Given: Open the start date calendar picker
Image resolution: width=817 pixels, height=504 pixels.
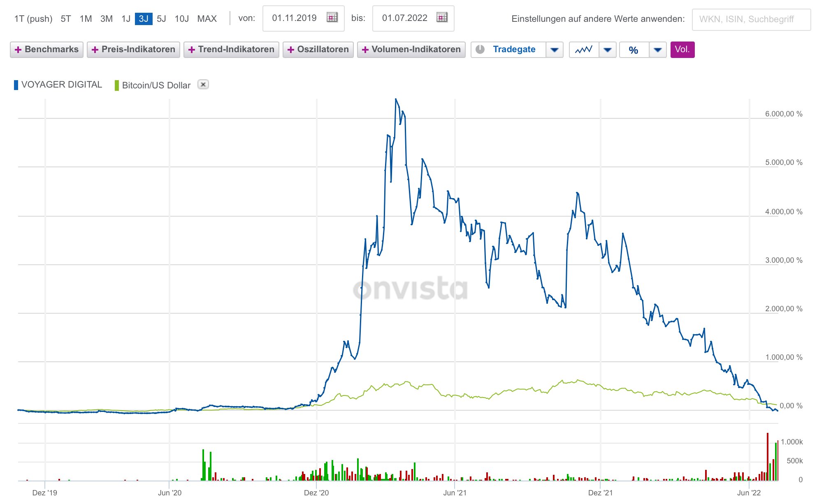Looking at the screenshot, I should [332, 18].
